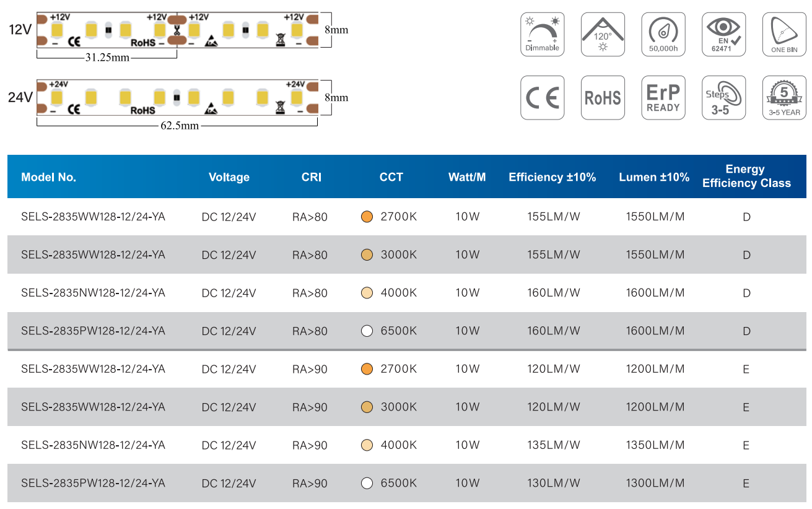Click the Lumen ±10% column header

point(653,177)
